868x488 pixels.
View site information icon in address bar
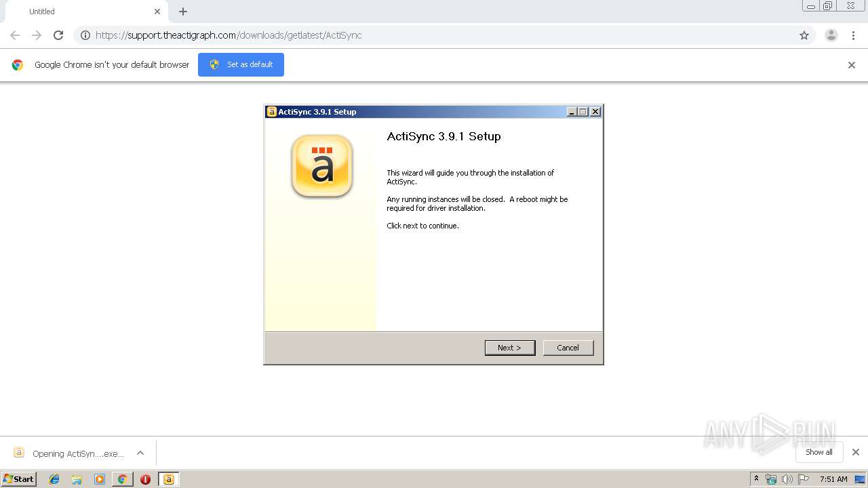pyautogui.click(x=85, y=35)
